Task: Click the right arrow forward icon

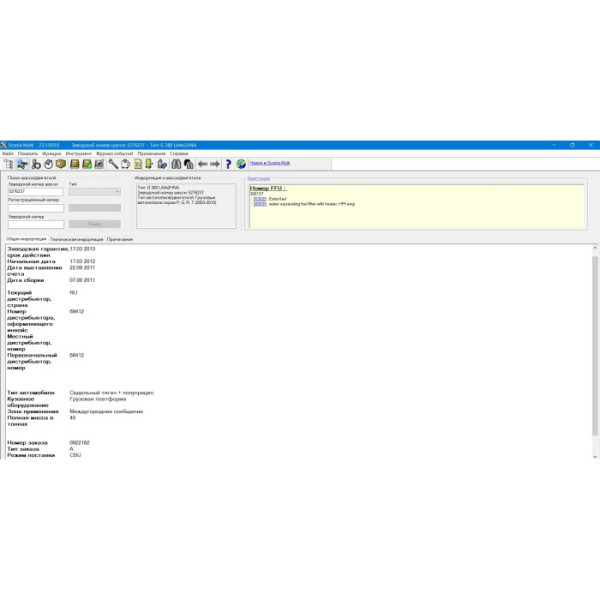Action: 214,164
